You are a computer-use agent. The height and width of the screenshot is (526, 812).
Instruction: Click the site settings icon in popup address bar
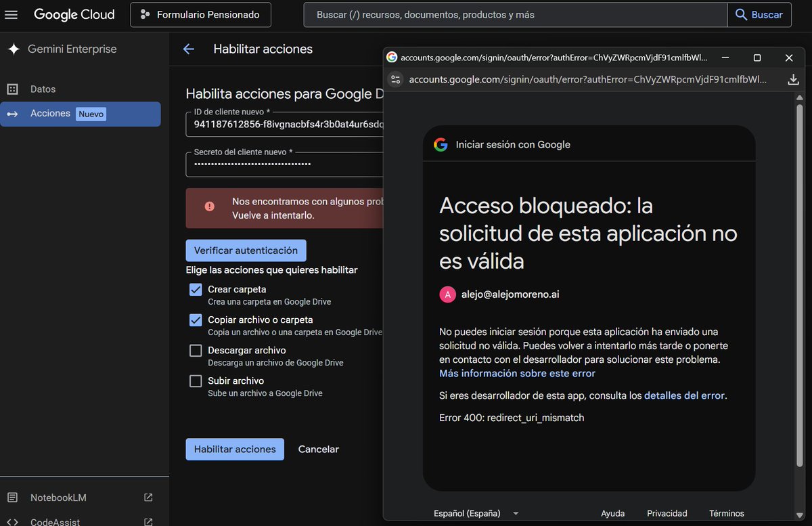(397, 79)
